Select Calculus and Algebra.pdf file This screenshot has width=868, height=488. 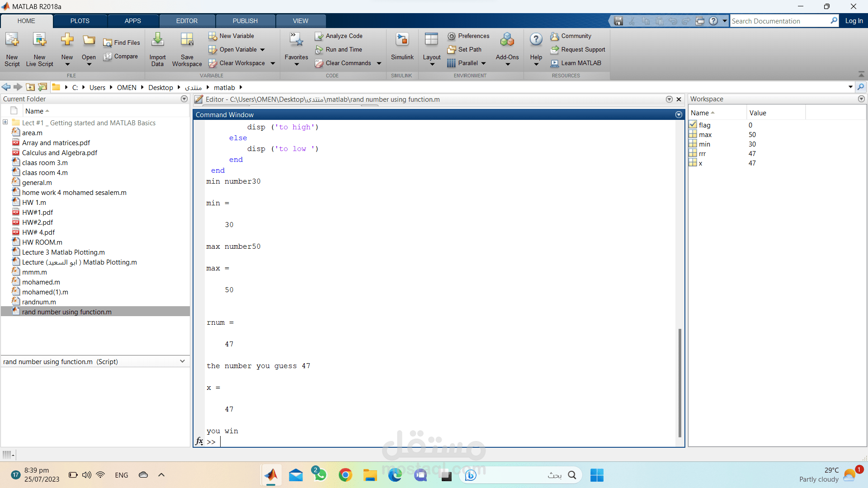coord(60,152)
